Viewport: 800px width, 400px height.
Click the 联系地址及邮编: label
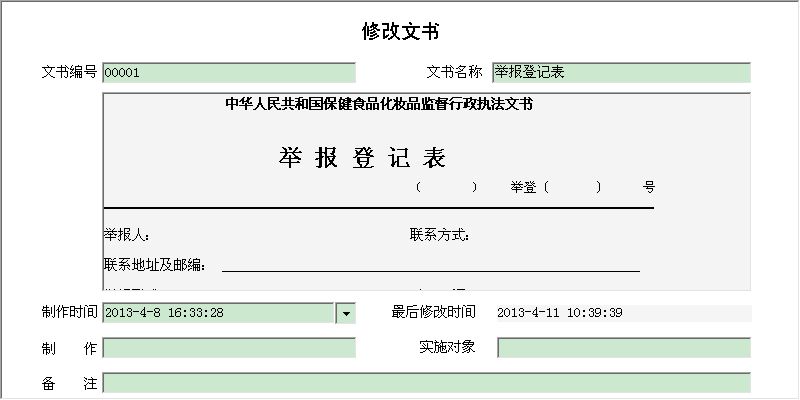155,265
